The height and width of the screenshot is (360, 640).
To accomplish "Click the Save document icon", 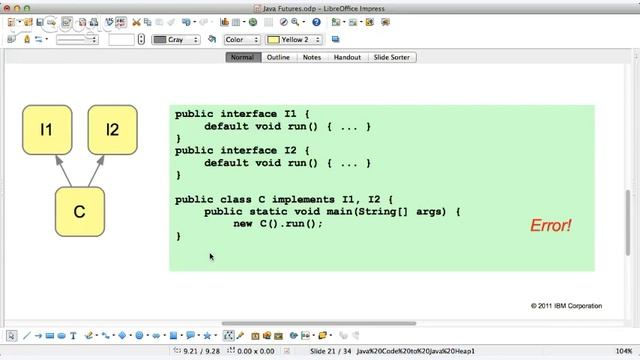I will click(x=40, y=22).
